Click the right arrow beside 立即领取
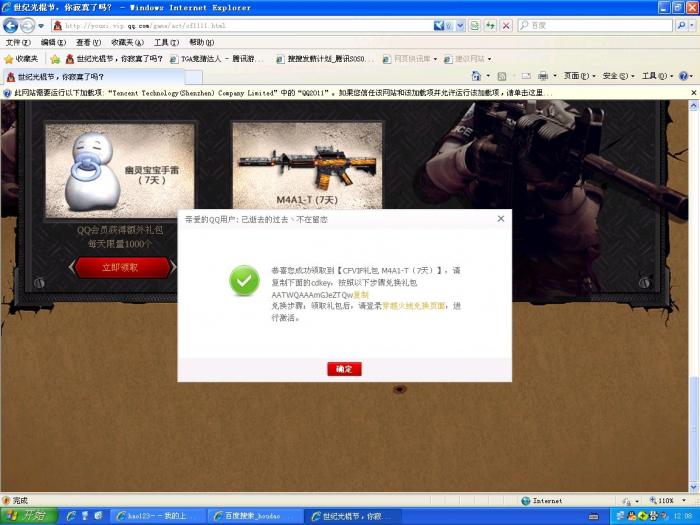The height and width of the screenshot is (525, 700). tap(173, 267)
